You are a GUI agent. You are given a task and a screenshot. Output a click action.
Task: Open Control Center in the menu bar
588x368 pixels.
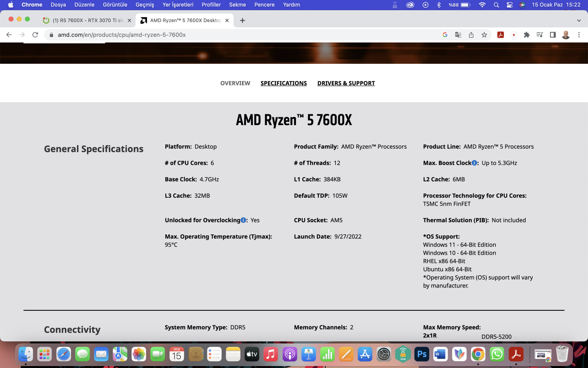click(509, 5)
